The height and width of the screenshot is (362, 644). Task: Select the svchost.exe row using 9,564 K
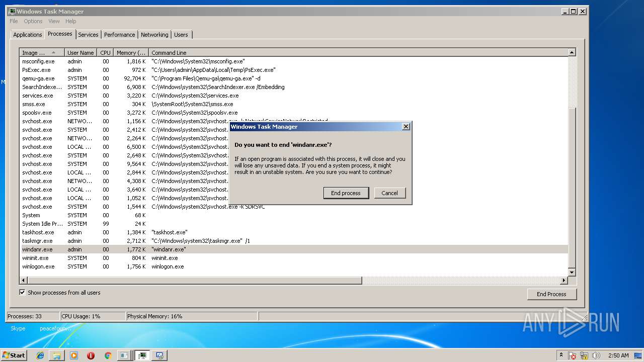pos(294,164)
